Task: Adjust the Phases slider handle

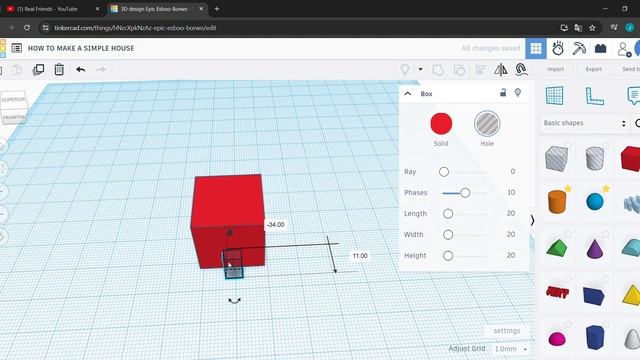Action: click(x=465, y=193)
